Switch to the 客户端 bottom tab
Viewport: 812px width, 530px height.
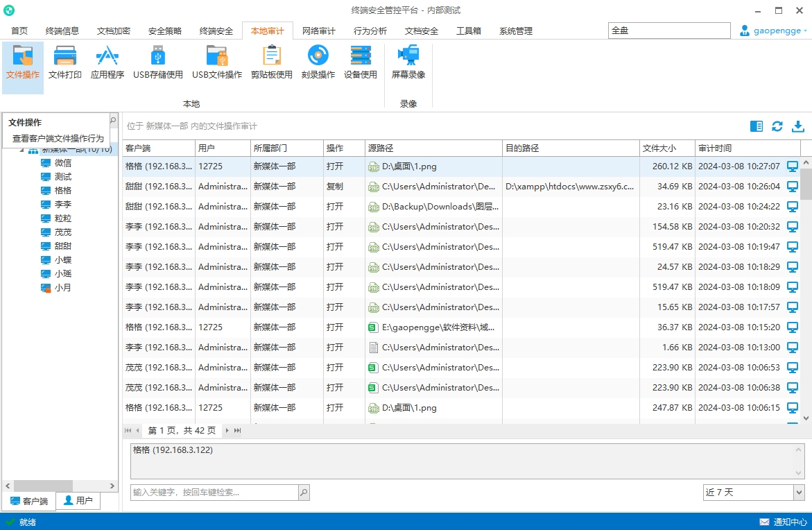point(29,501)
